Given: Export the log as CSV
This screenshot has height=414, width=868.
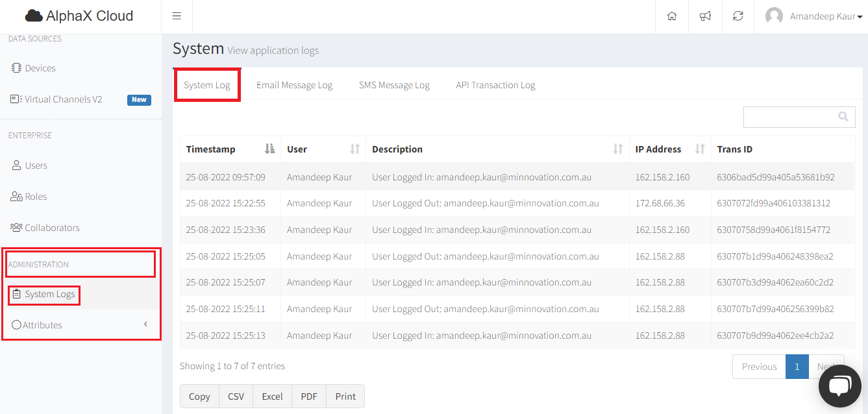Looking at the screenshot, I should tap(236, 396).
